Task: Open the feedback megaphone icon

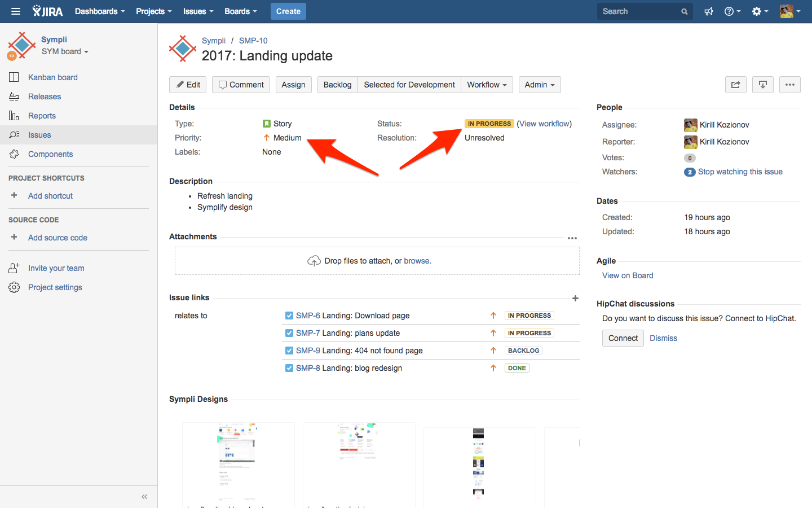Action: coord(709,11)
